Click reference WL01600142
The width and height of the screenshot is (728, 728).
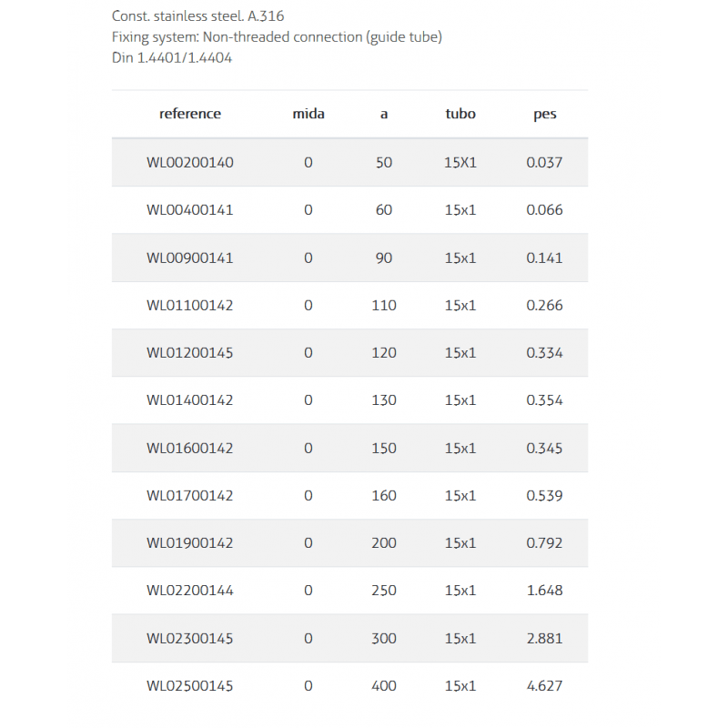click(x=190, y=448)
